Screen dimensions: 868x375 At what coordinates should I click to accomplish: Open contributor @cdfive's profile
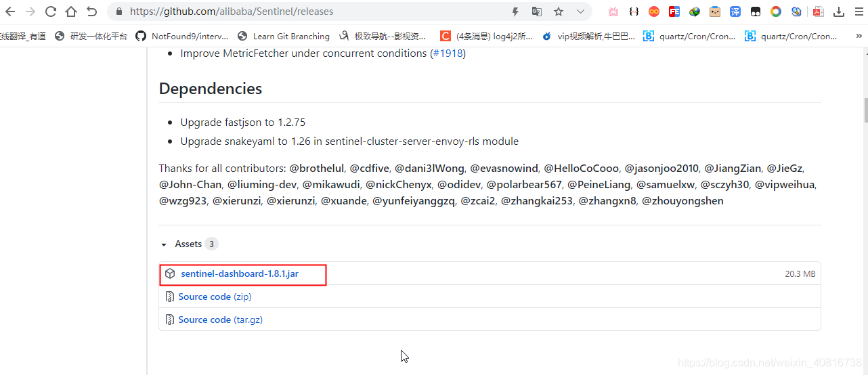point(370,168)
